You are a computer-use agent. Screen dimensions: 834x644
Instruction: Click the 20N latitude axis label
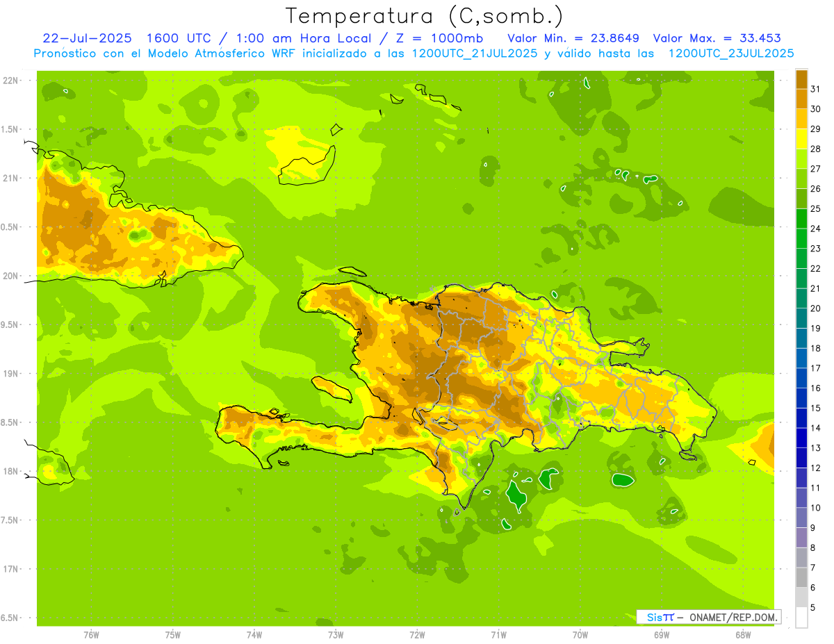tap(10, 276)
